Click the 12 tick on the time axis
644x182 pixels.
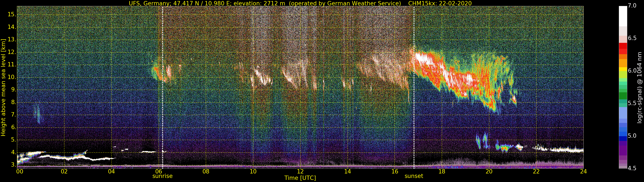click(x=300, y=171)
